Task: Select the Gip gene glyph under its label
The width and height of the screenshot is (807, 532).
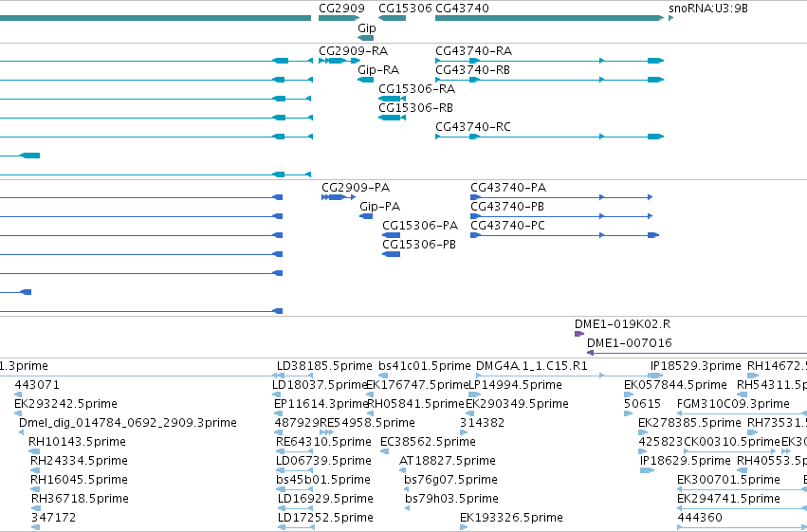Action: [366, 38]
